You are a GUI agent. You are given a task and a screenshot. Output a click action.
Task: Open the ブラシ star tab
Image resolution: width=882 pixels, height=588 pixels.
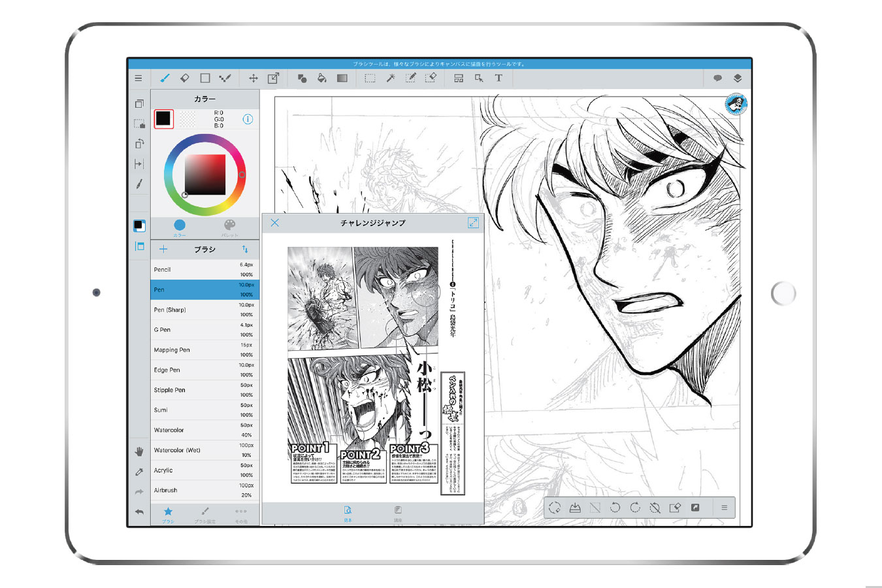pos(168,514)
